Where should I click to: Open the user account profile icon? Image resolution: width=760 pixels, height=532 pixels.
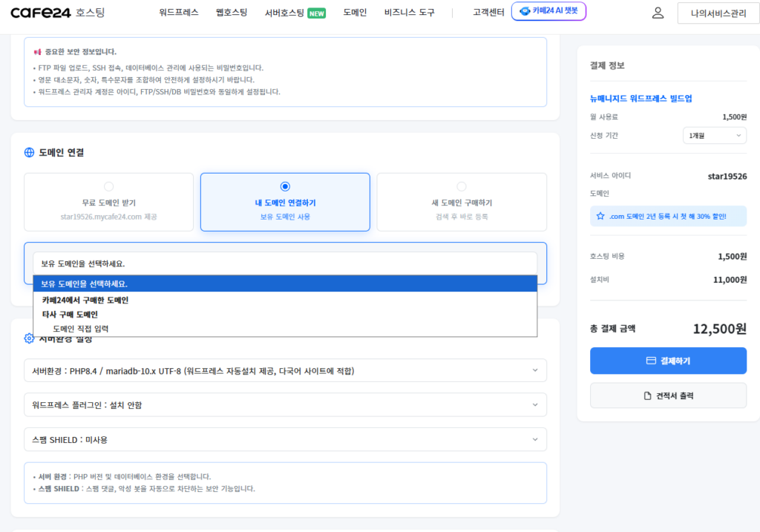point(658,13)
